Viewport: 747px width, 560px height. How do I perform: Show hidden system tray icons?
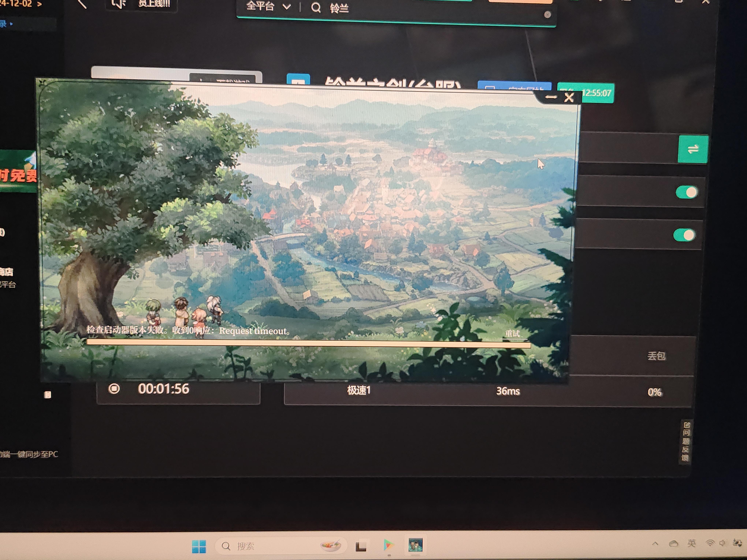coord(655,544)
